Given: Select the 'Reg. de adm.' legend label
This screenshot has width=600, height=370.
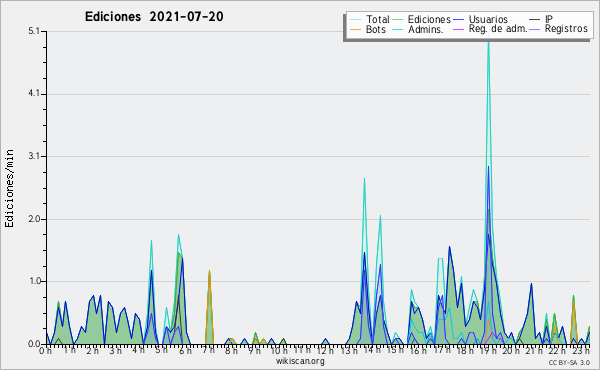Looking at the screenshot, I should point(498,29).
